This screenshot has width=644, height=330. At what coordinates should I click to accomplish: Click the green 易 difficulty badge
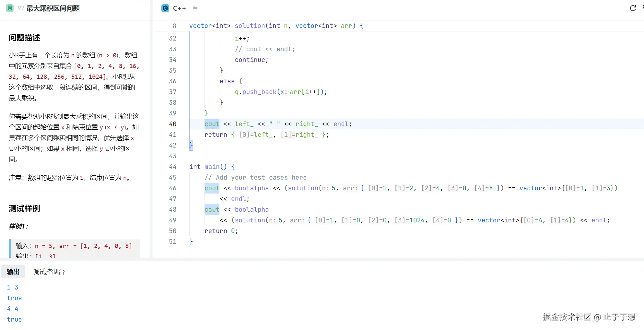[x=10, y=8]
